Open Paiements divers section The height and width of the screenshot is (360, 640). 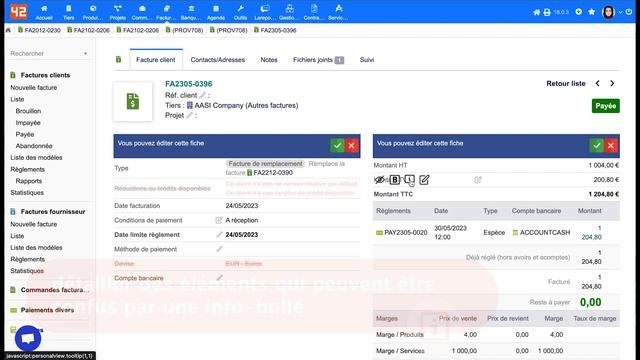pyautogui.click(x=47, y=310)
